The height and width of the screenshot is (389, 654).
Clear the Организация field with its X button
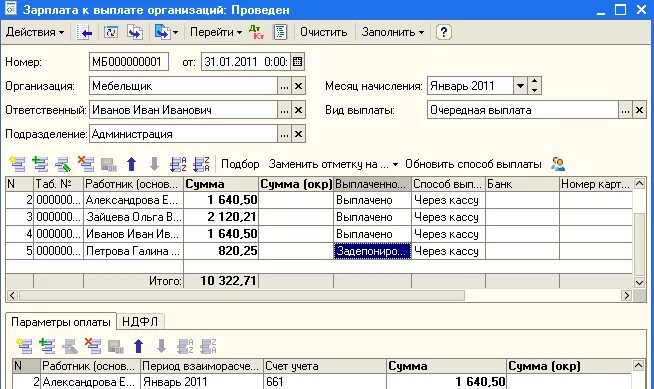(298, 86)
